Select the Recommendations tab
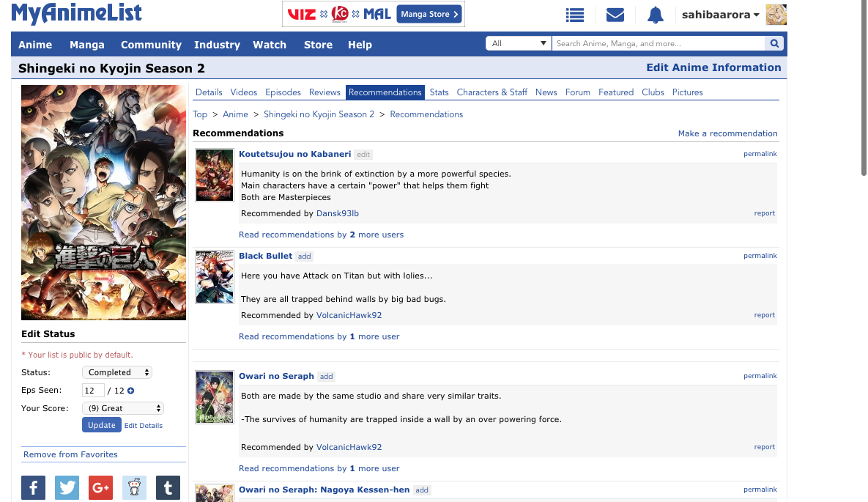 385,92
